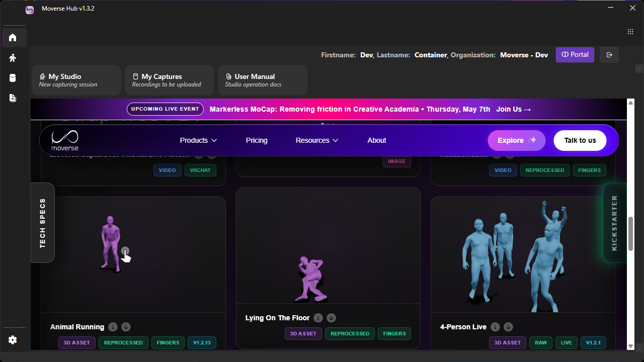Open the Settings gear in the sidebar
Image resolution: width=644 pixels, height=362 pixels.
(x=13, y=340)
